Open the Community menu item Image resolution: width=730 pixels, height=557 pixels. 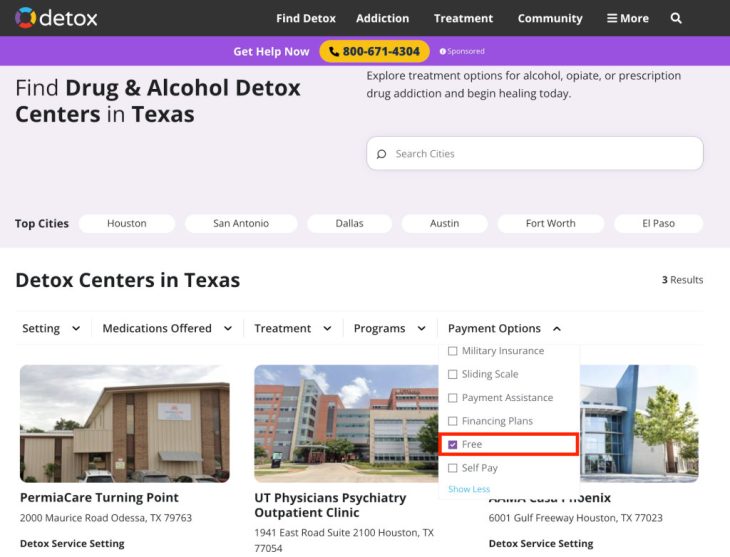[x=550, y=18]
